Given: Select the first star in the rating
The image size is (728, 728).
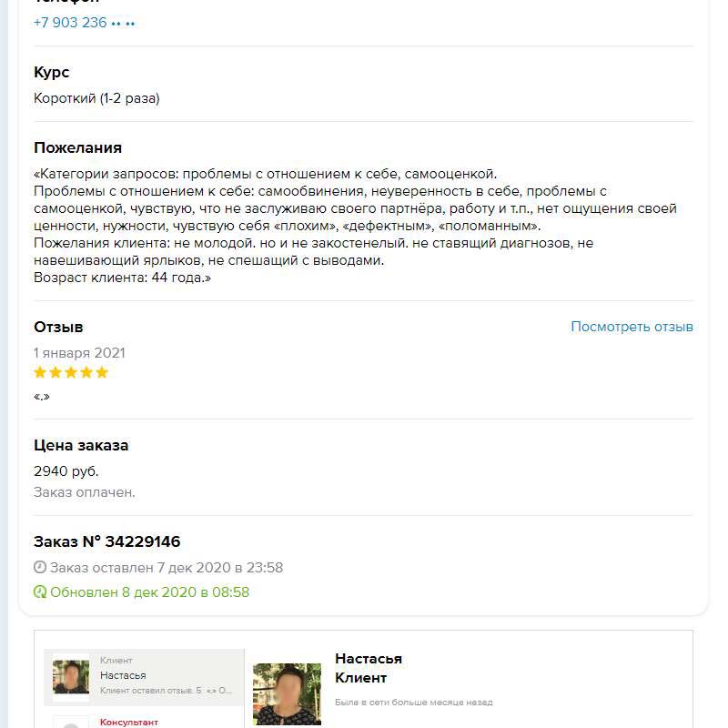Looking at the screenshot, I should pos(39,371).
